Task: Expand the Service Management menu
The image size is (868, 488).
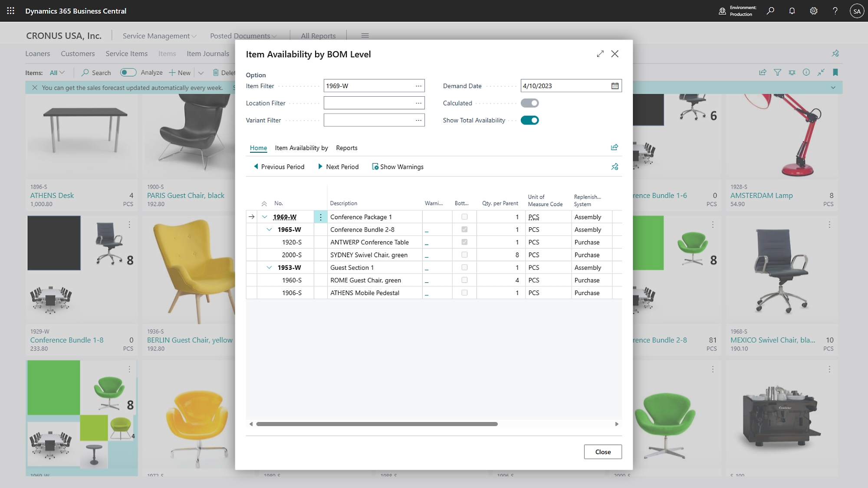Action: point(159,36)
